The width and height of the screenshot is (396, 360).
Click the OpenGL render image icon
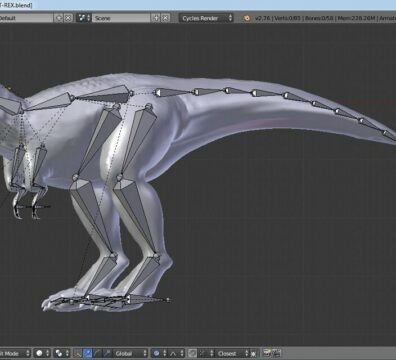click(267, 353)
